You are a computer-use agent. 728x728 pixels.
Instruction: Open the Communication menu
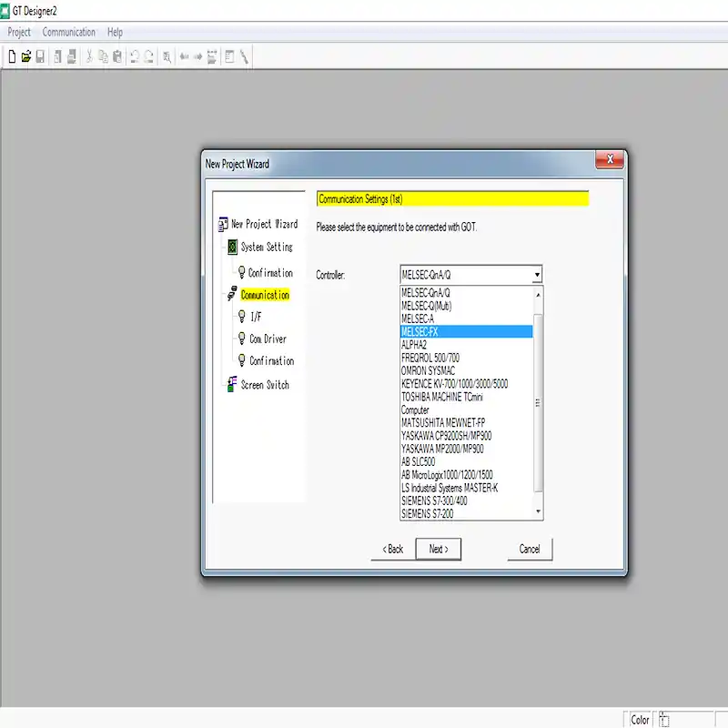tap(69, 32)
